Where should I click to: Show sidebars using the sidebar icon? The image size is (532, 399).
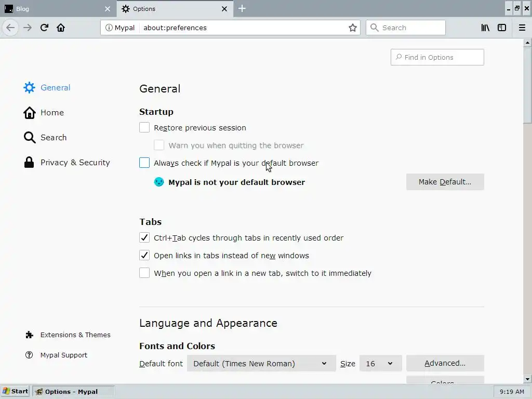pos(502,28)
